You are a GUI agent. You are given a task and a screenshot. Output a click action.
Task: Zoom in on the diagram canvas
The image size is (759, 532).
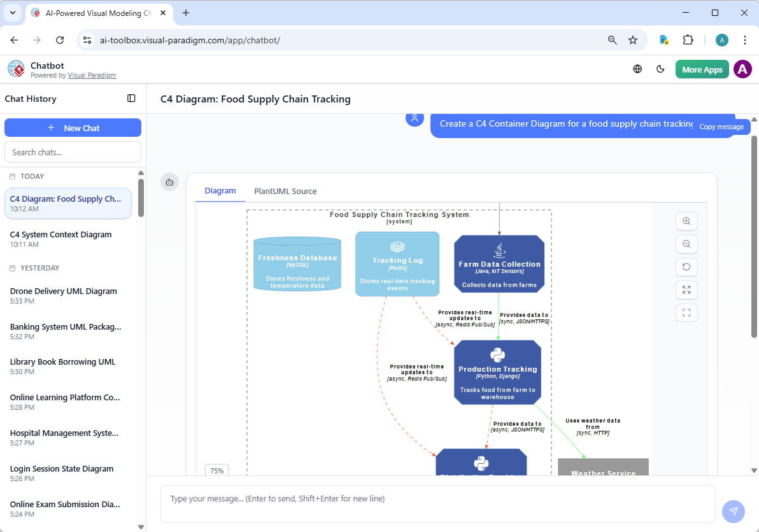pyautogui.click(x=686, y=221)
